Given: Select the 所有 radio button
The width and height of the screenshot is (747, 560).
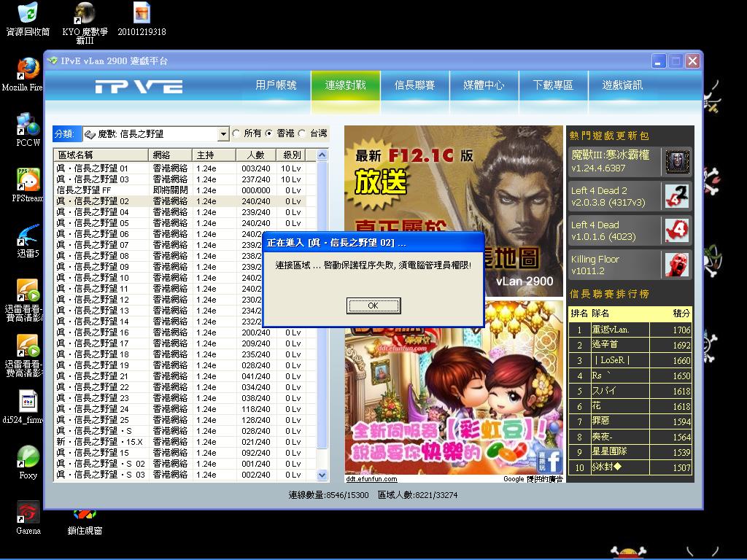Looking at the screenshot, I should pos(236,134).
